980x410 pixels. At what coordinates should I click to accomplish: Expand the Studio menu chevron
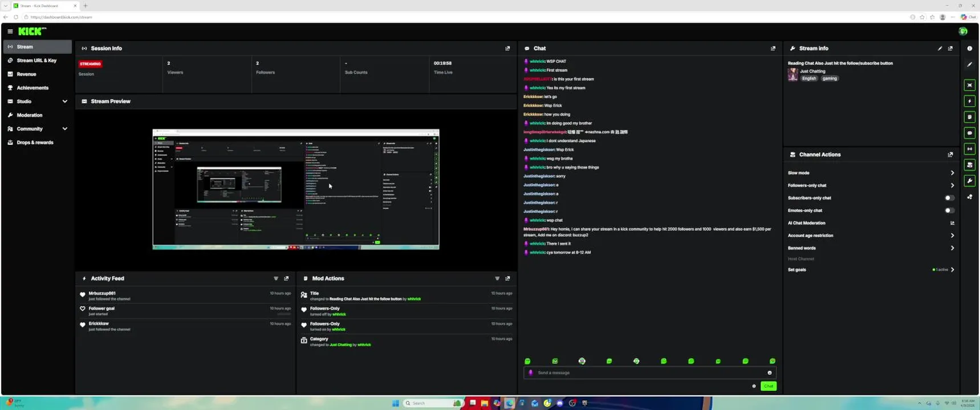[64, 101]
